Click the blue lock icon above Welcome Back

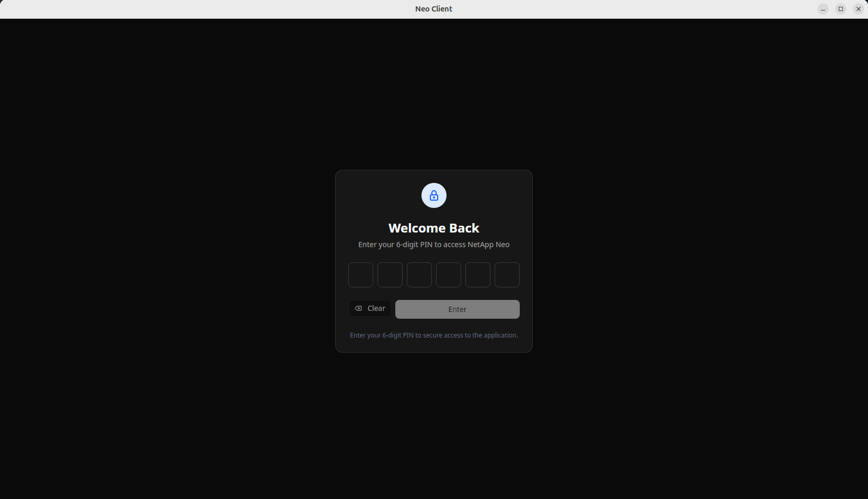(433, 195)
